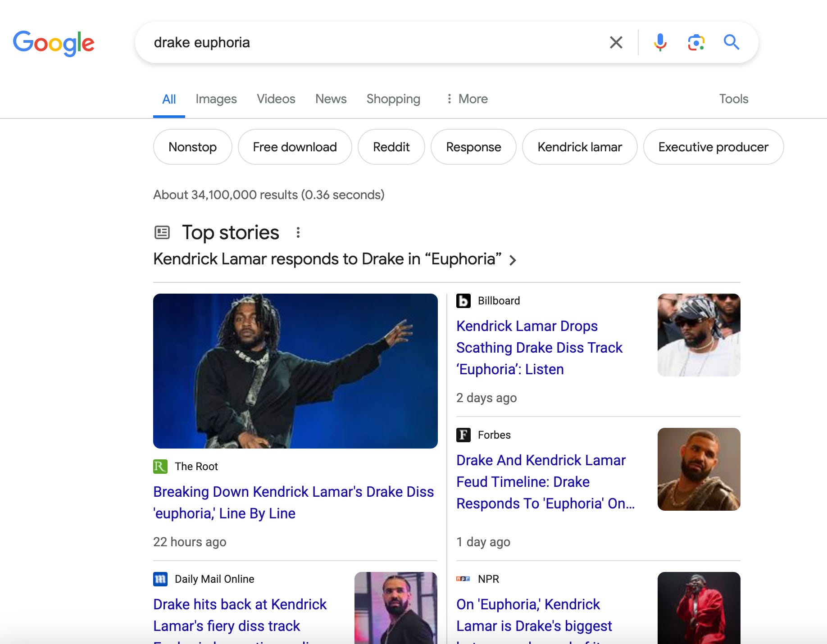Open Google Lens image search icon
The height and width of the screenshot is (644, 827).
(x=696, y=42)
